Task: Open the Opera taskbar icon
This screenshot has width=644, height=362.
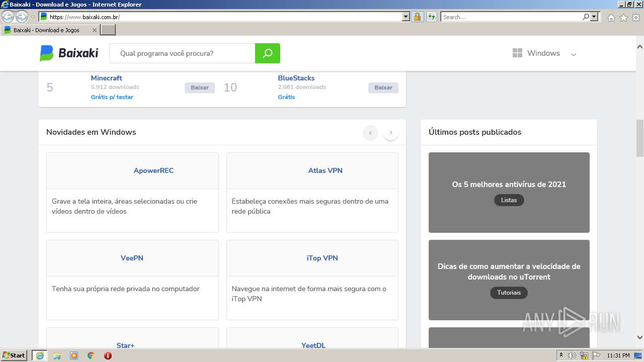Action: point(108,355)
